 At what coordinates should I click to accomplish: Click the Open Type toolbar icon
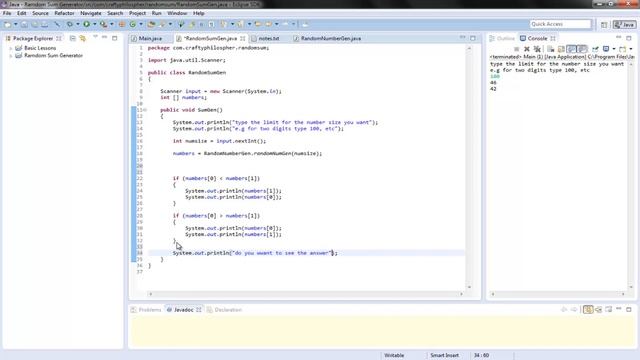point(151,24)
